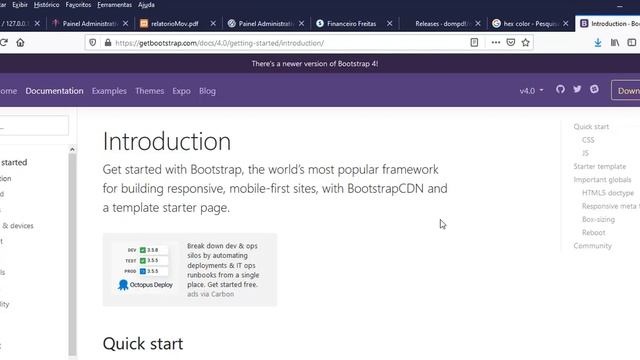Image resolution: width=640 pixels, height=360 pixels.
Task: Open Bootstrap Twitter icon in navbar
Action: [x=577, y=89]
